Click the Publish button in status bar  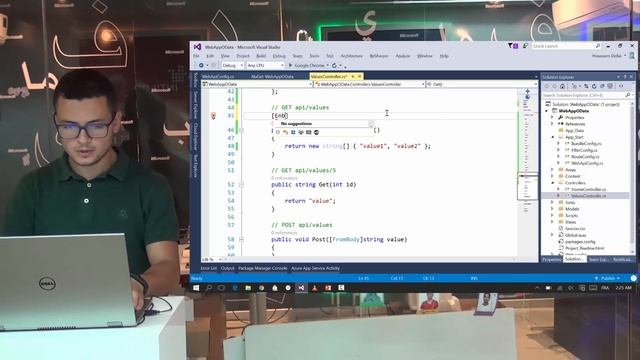pos(607,278)
